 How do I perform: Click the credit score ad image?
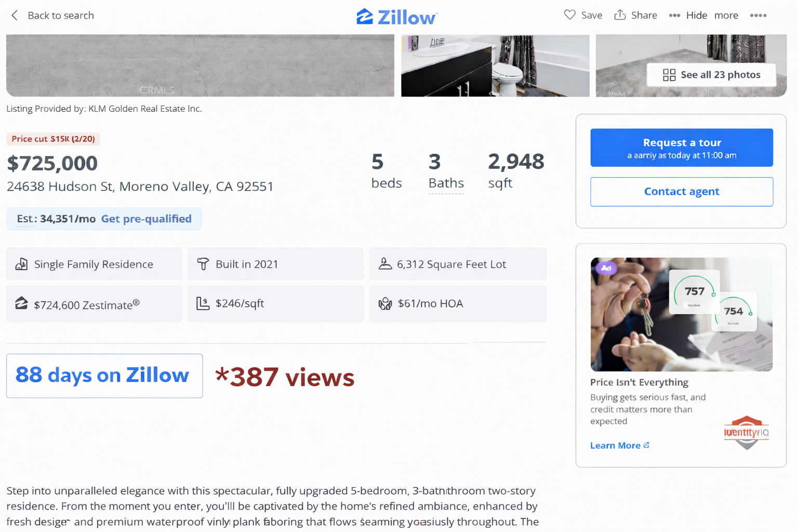682,314
